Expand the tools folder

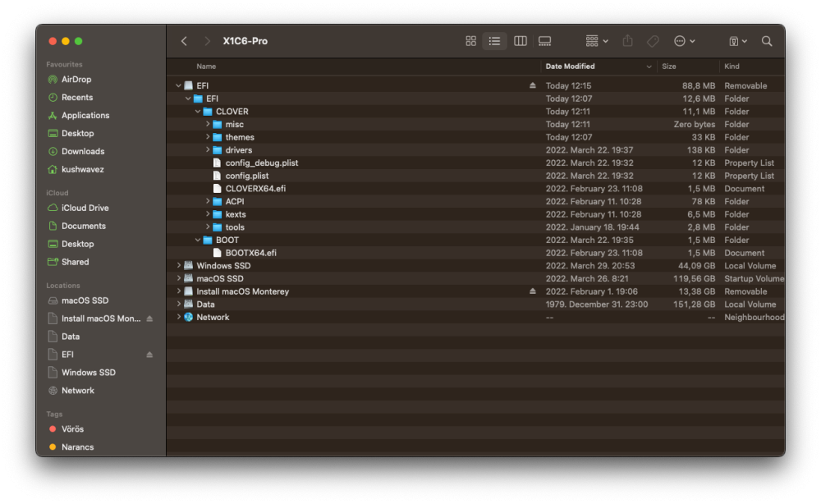(x=208, y=227)
